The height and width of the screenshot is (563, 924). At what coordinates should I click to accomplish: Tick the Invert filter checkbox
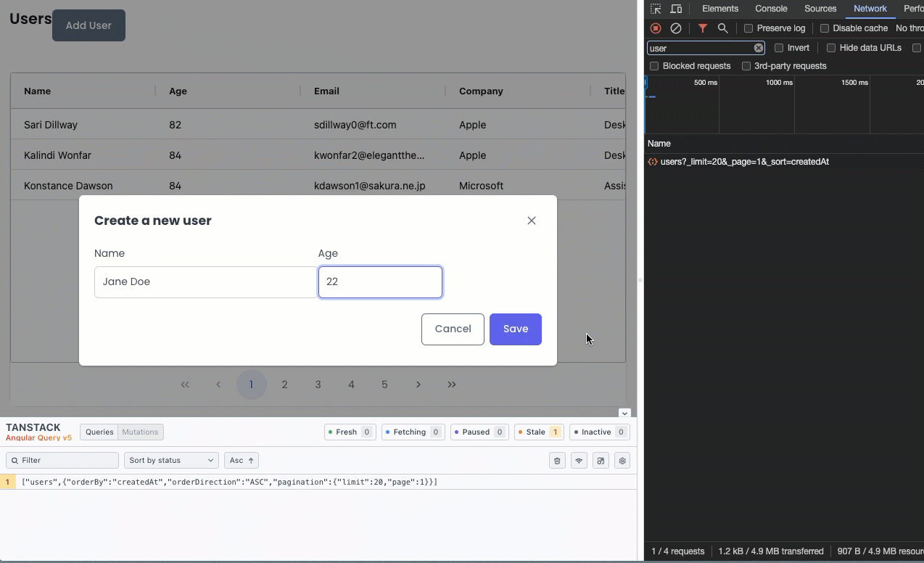point(779,48)
